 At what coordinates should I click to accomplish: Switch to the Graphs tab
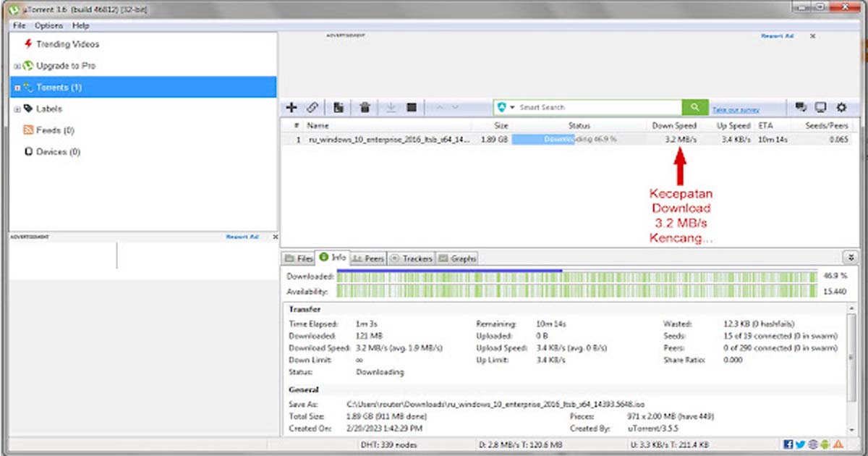pos(458,258)
